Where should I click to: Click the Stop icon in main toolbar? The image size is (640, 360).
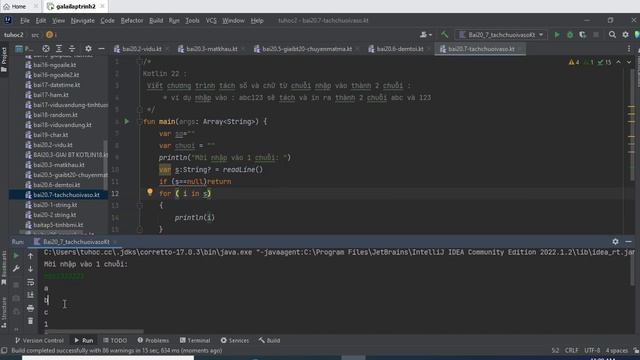[x=596, y=35]
